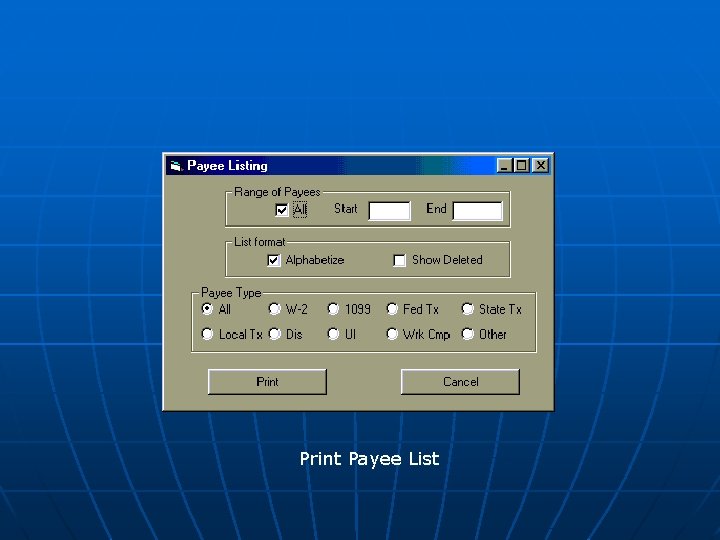Choose the Dis payee type
Viewport: 720px width, 540px height.
pos(275,334)
